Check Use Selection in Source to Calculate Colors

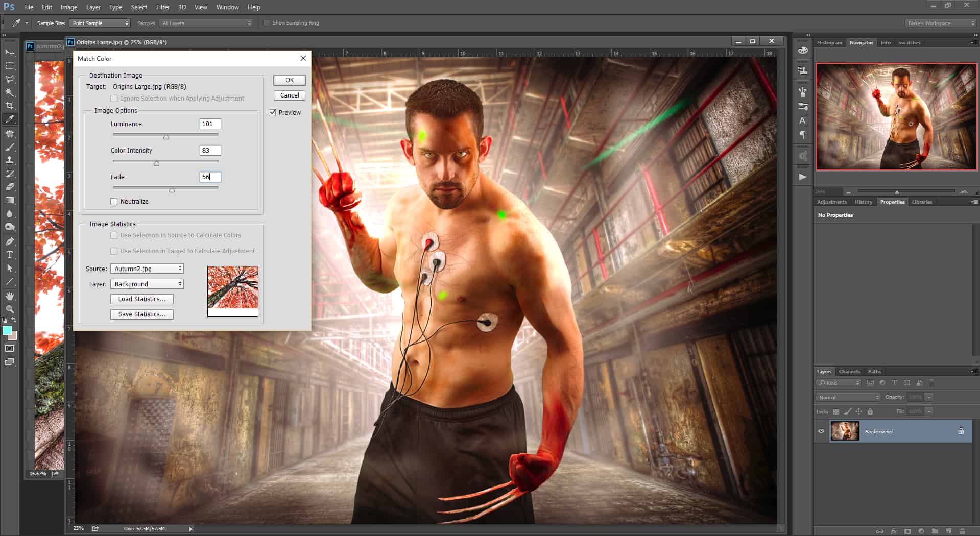point(114,235)
